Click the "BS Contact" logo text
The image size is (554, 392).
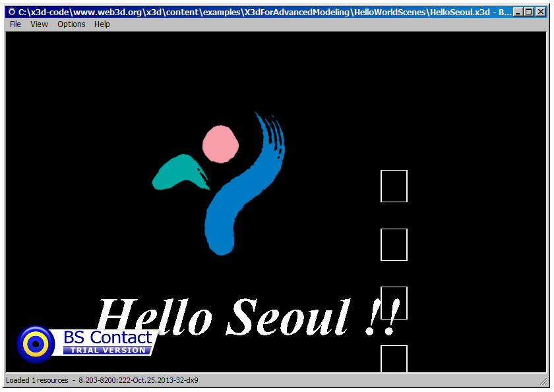tap(108, 337)
